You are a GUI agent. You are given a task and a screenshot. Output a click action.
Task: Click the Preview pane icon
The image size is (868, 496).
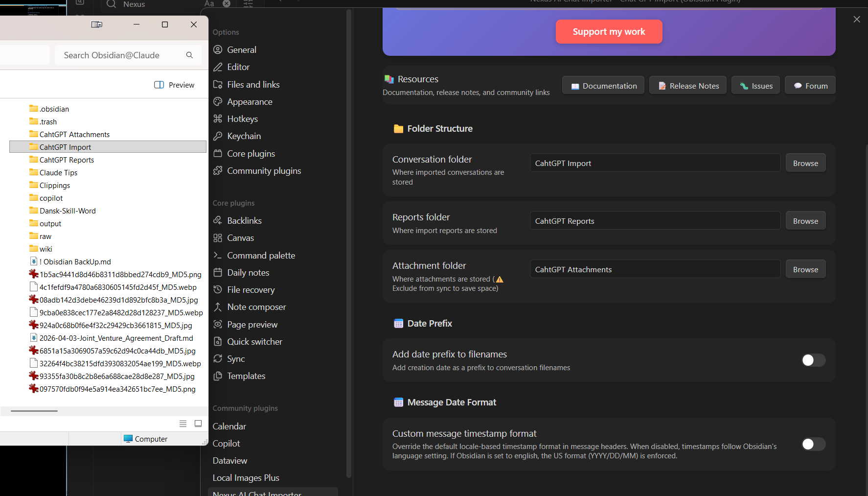tap(159, 85)
